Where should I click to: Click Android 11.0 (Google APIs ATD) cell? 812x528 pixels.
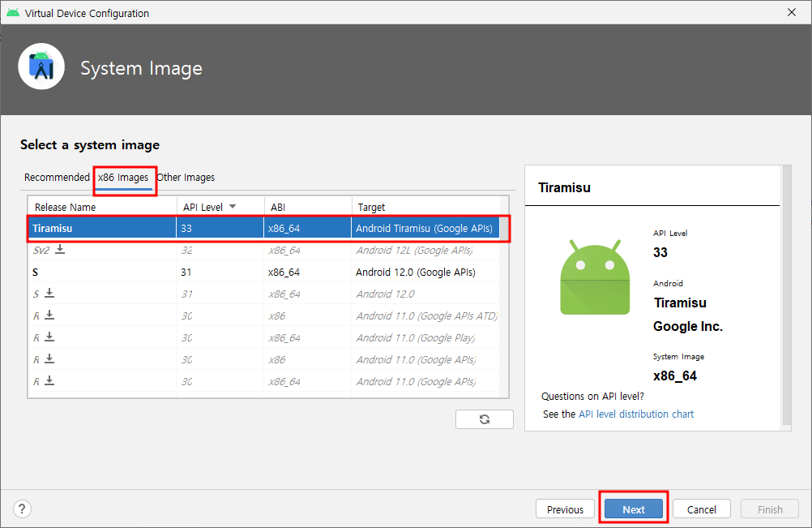point(427,316)
